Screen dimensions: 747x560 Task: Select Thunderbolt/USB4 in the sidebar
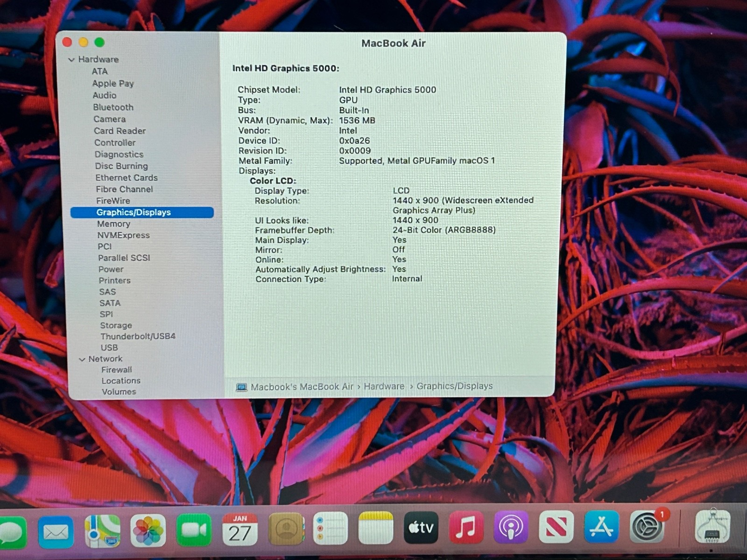pos(138,336)
